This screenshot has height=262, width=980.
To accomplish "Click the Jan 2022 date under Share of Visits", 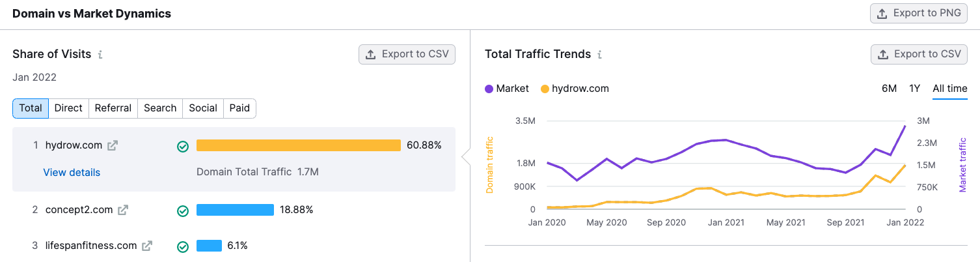I will [34, 78].
